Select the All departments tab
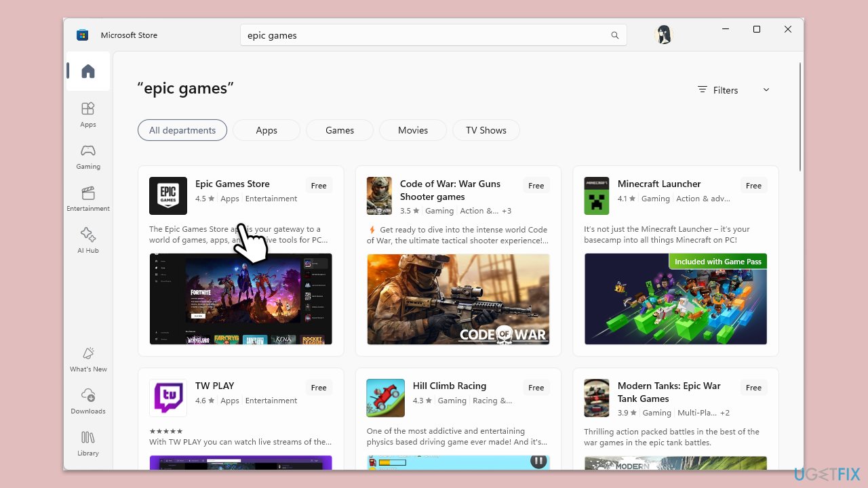The image size is (868, 488). coord(182,130)
